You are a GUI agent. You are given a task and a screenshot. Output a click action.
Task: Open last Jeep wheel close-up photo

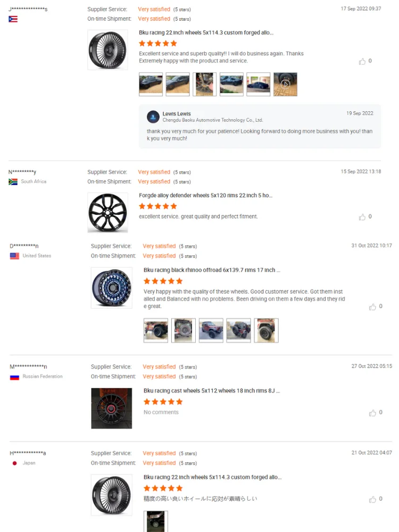tap(267, 330)
